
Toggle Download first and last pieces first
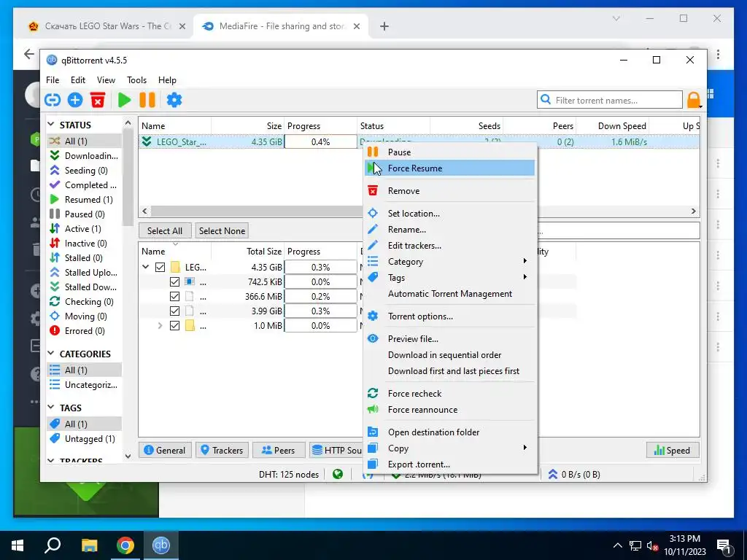coord(449,371)
